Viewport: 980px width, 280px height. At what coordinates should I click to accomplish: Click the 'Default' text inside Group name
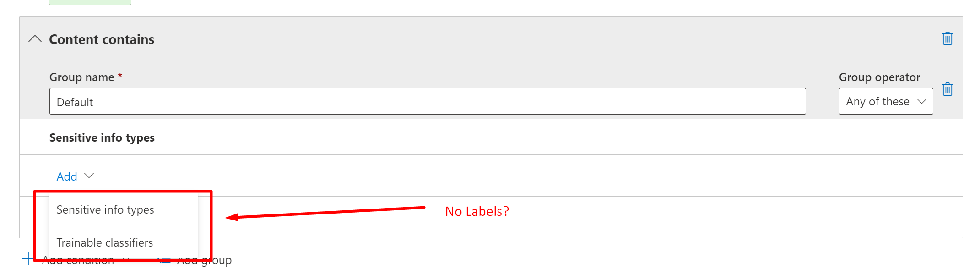point(75,102)
